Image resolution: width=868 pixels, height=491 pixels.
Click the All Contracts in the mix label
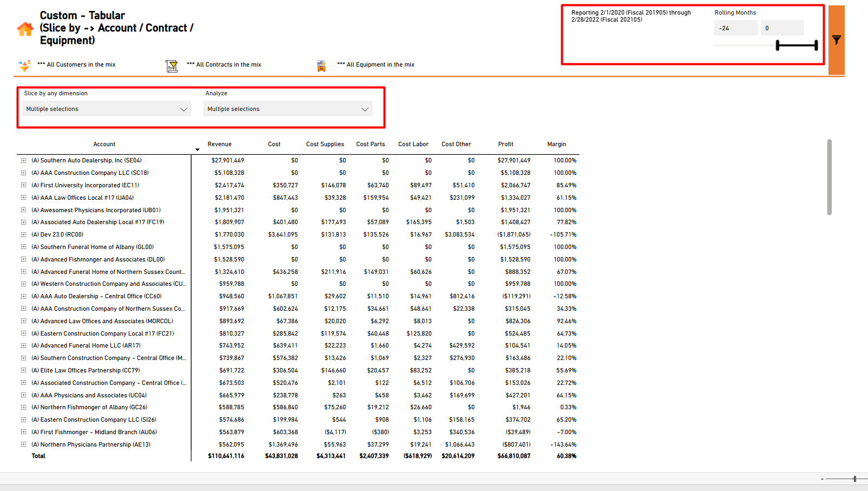click(223, 64)
